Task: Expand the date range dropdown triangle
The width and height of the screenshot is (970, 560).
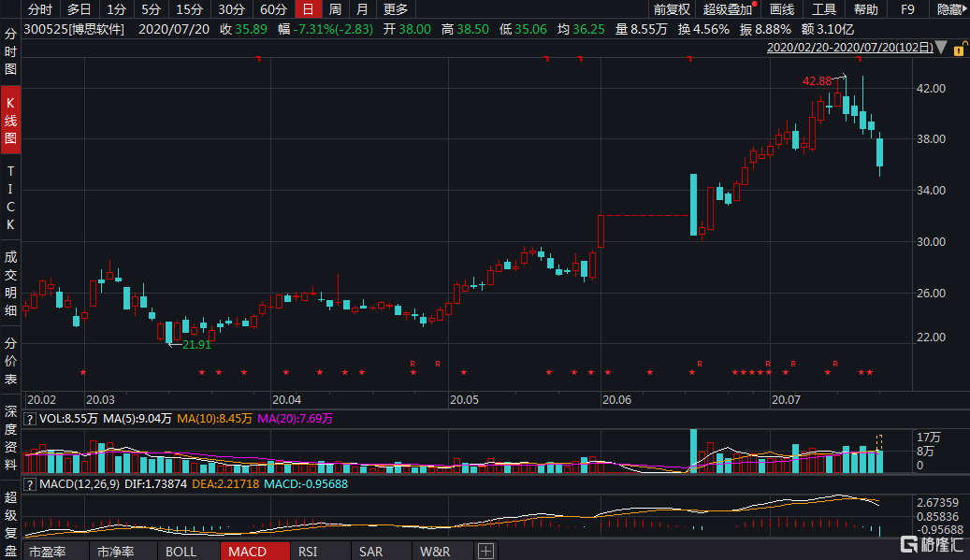Action: [x=940, y=48]
